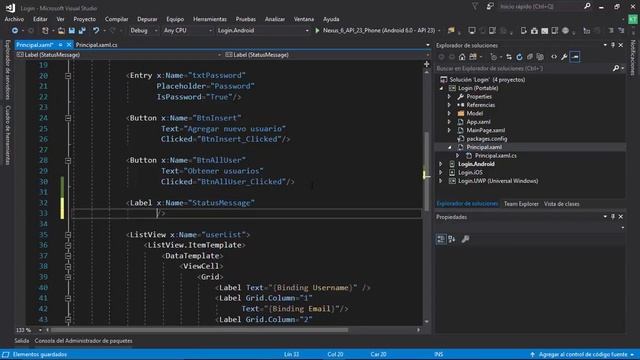The image size is (640, 360).
Task: Toggle Categorized view in Properties panel
Action: click(441, 239)
